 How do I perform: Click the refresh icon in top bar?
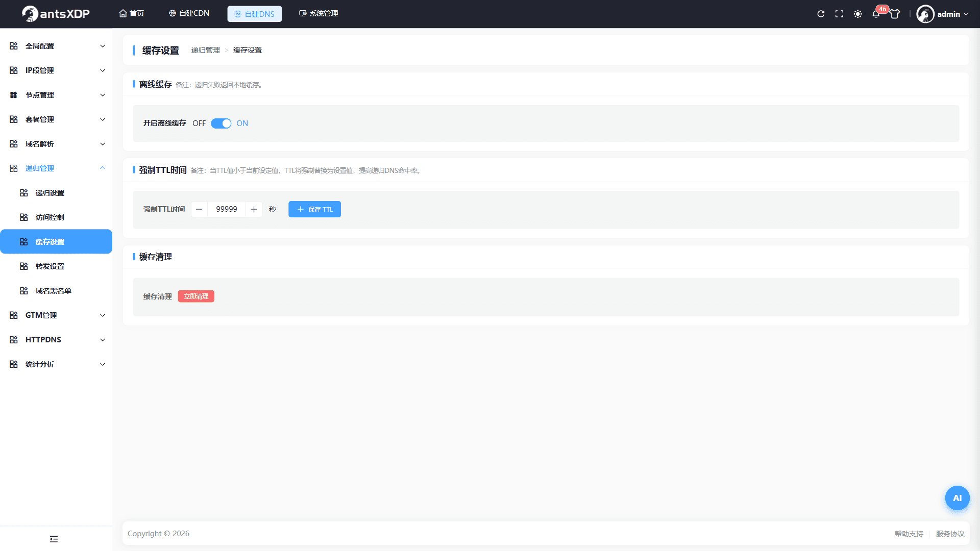coord(821,14)
